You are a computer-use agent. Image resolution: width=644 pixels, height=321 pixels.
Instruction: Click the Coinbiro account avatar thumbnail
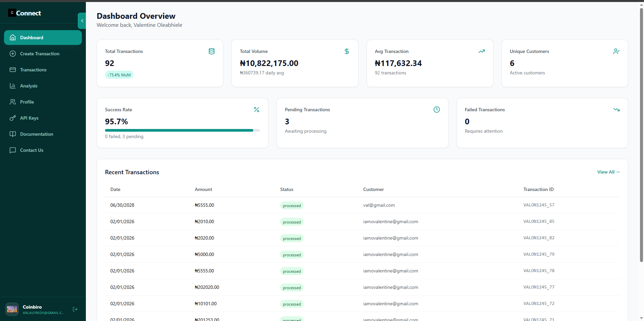(12, 309)
